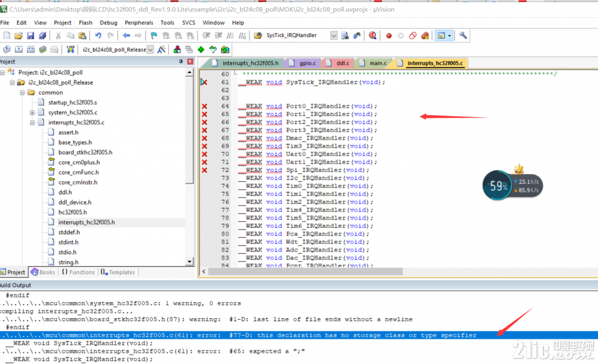598x364 pixels.
Task: Open Manage Project Items colored blocks icon
Action: click(177, 49)
